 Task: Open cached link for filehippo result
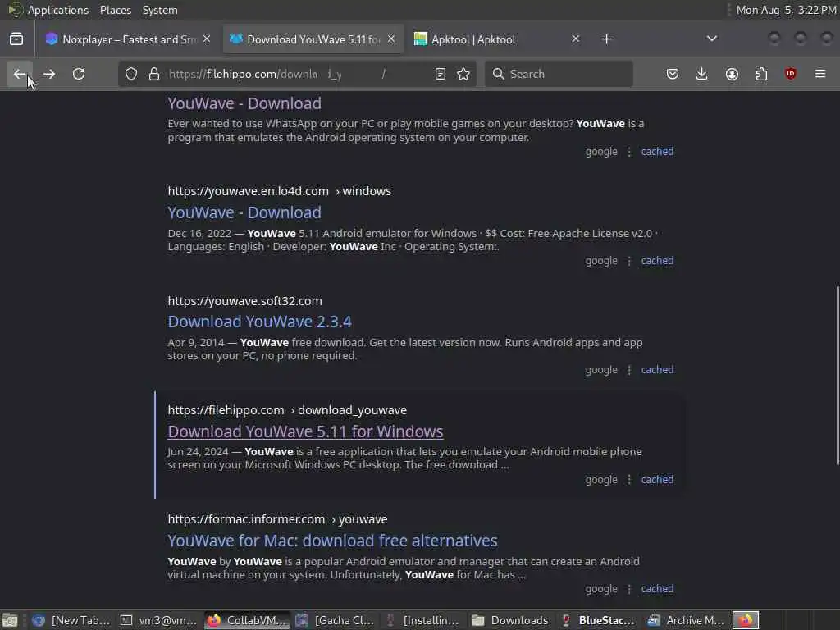[657, 479]
